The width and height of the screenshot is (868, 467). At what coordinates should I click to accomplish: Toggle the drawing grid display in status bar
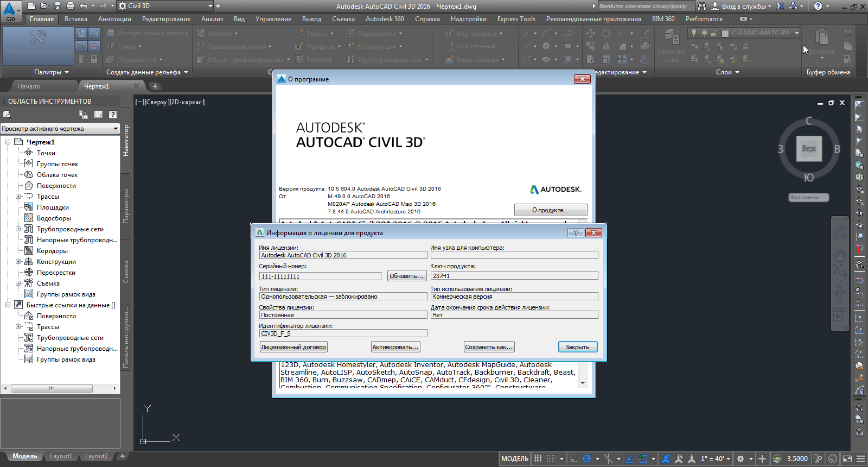538,459
